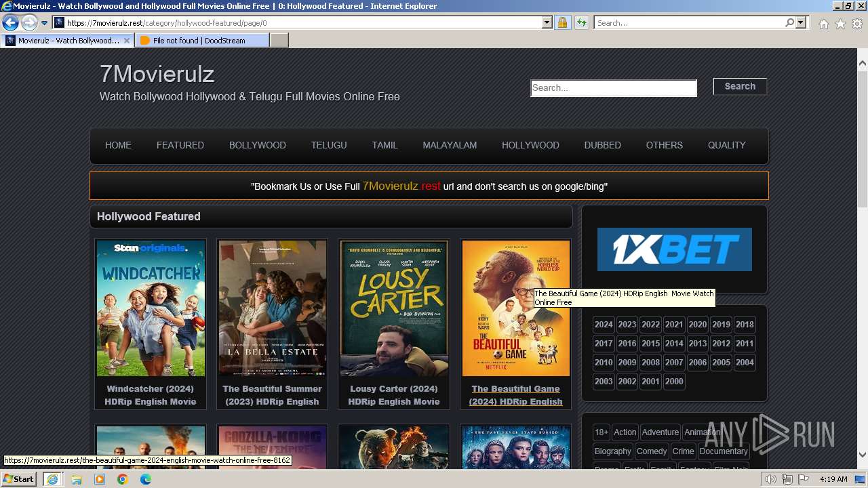The image size is (868, 488).
Task: Click the browser Back arrow button
Action: (10, 23)
